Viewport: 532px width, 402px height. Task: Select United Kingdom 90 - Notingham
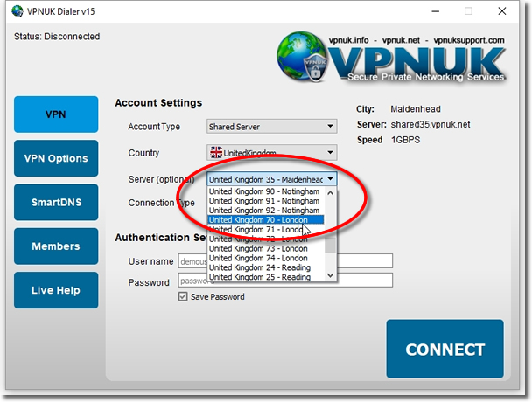(266, 191)
